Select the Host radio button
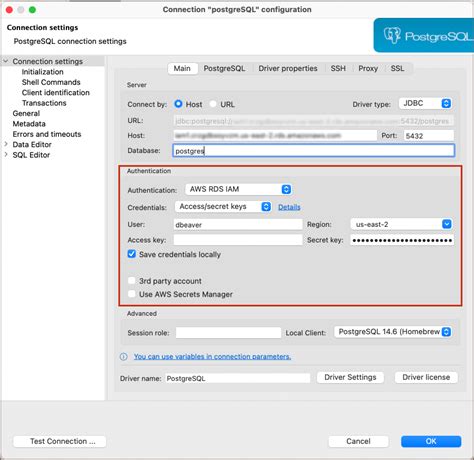Screen dimensions: 474x460 point(178,104)
